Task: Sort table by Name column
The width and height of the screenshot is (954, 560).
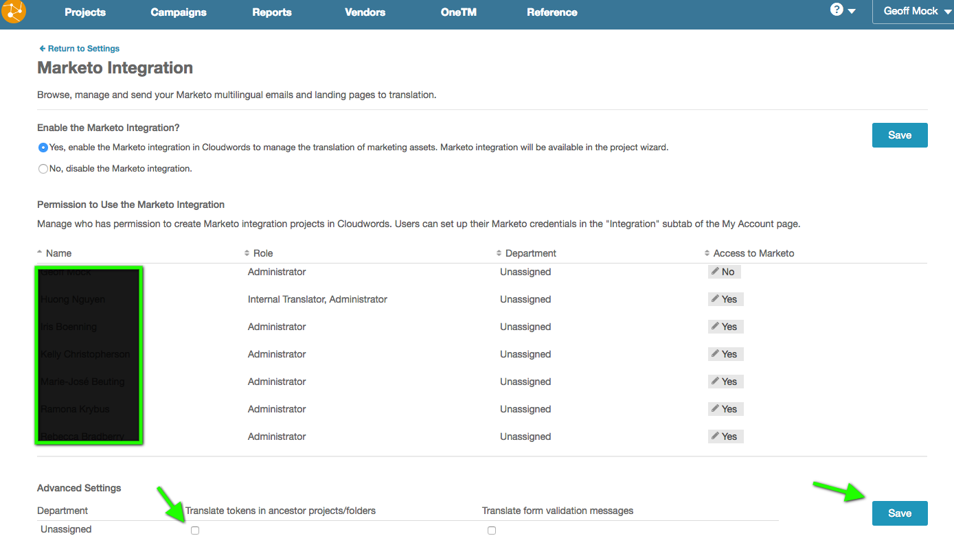Action: (58, 253)
